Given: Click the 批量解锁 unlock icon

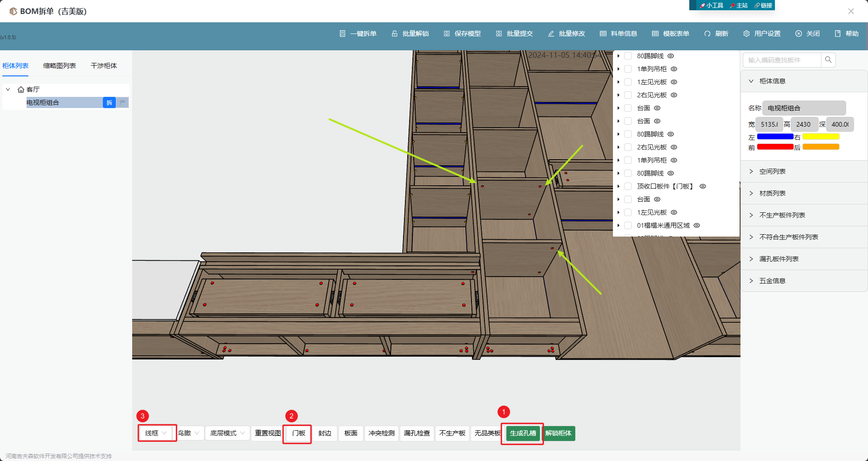Looking at the screenshot, I should coord(395,34).
